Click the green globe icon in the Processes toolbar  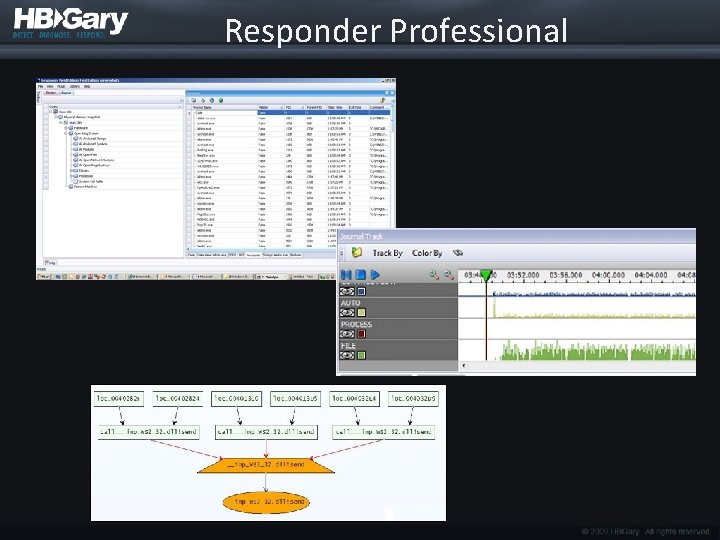[x=221, y=100]
